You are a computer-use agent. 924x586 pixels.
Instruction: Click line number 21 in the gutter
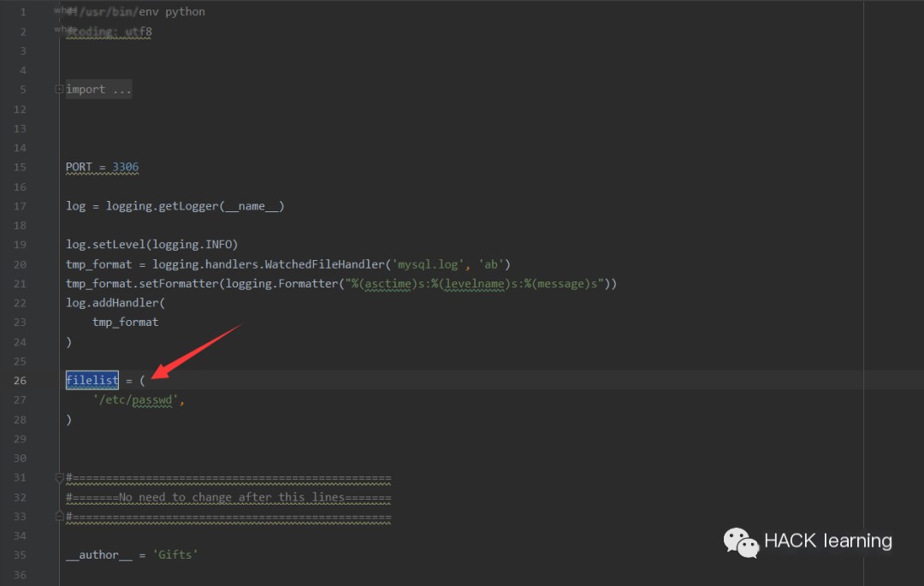coord(20,284)
